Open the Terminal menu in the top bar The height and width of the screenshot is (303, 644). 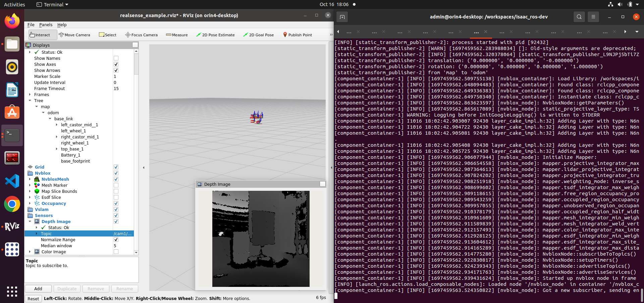coord(52,4)
